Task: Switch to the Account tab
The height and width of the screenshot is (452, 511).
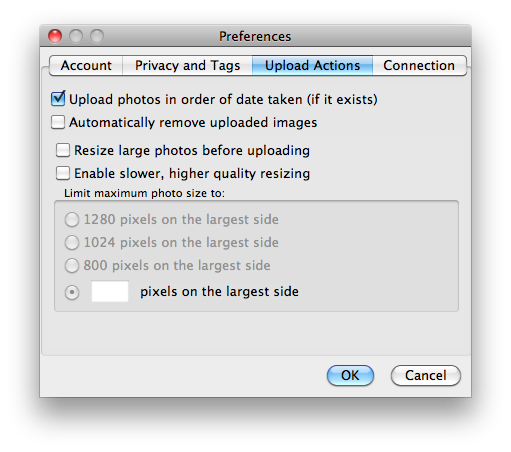Action: tap(86, 65)
